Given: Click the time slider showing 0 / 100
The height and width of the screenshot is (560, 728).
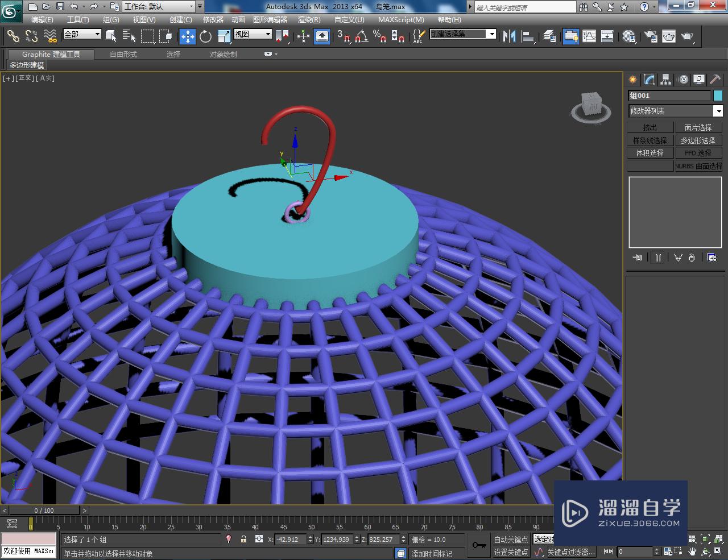Looking at the screenshot, I should [44, 511].
